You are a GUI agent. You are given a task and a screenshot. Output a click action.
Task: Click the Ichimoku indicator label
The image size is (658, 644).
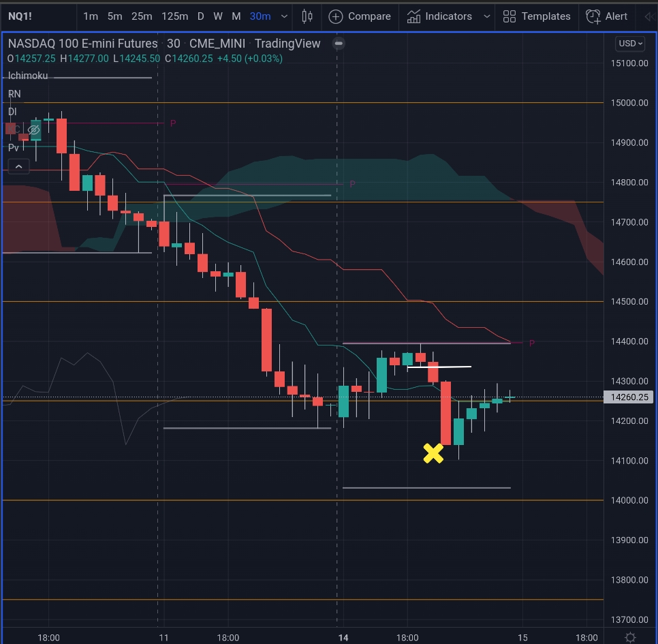28,76
